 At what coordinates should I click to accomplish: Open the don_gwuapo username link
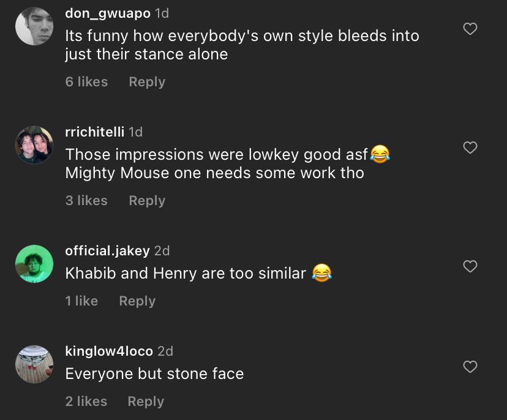107,13
